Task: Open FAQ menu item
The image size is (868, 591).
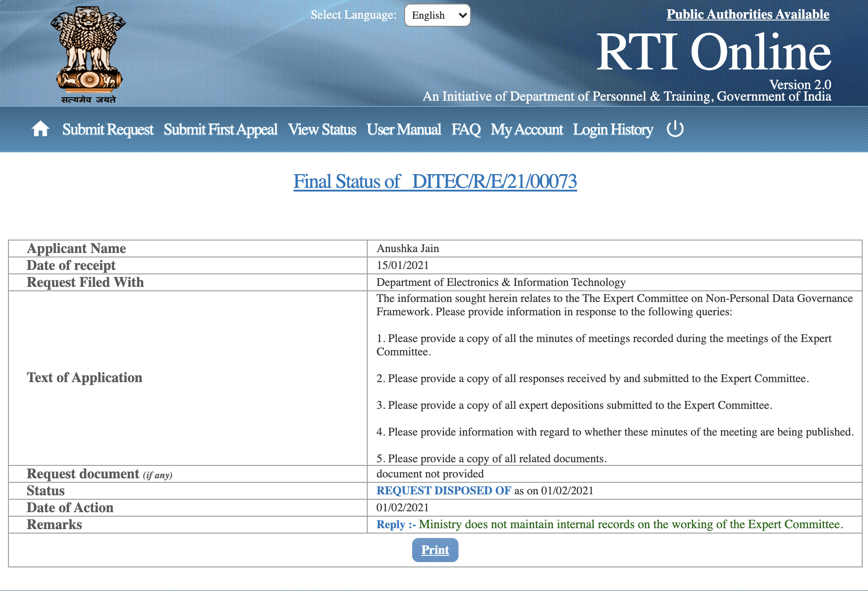Action: [x=466, y=130]
